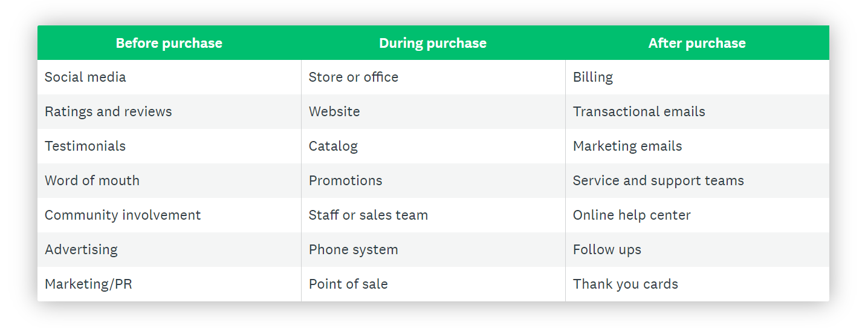
Task: Select the Advertising cell
Action: 81,250
